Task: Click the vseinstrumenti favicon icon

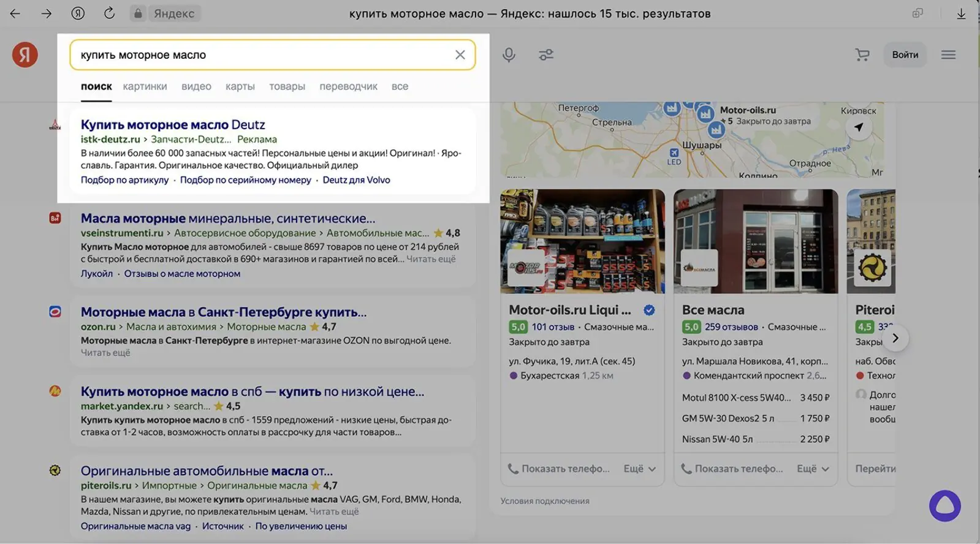Action: [55, 218]
